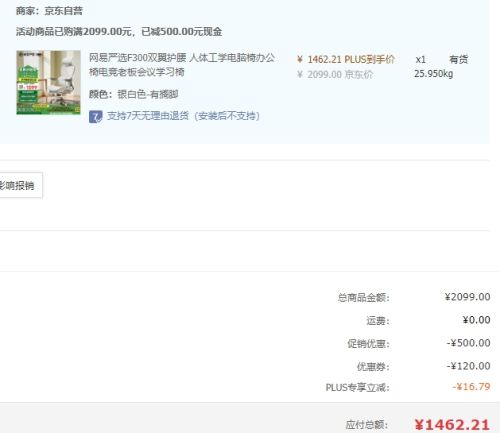Click the 25.950kg weight text
Image resolution: width=500 pixels, height=433 pixels.
tap(433, 74)
